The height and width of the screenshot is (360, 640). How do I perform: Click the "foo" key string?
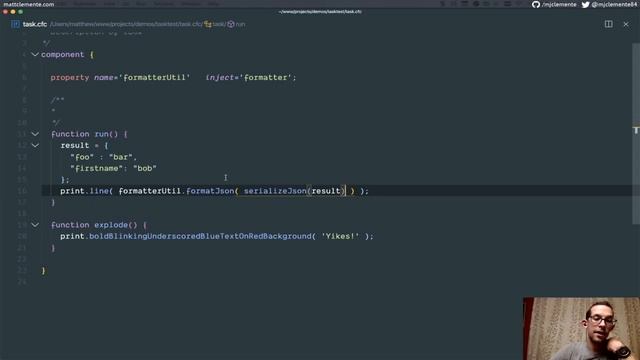point(82,157)
